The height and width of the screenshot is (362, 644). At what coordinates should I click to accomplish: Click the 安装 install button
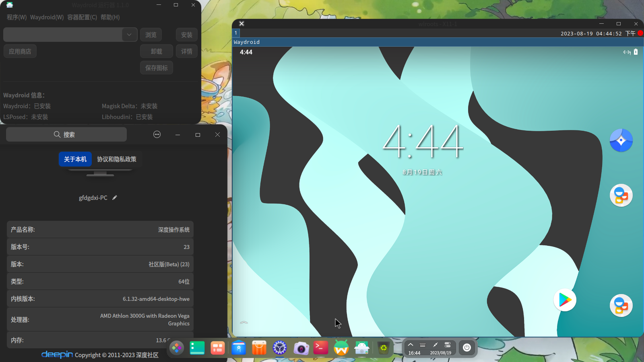(x=186, y=35)
